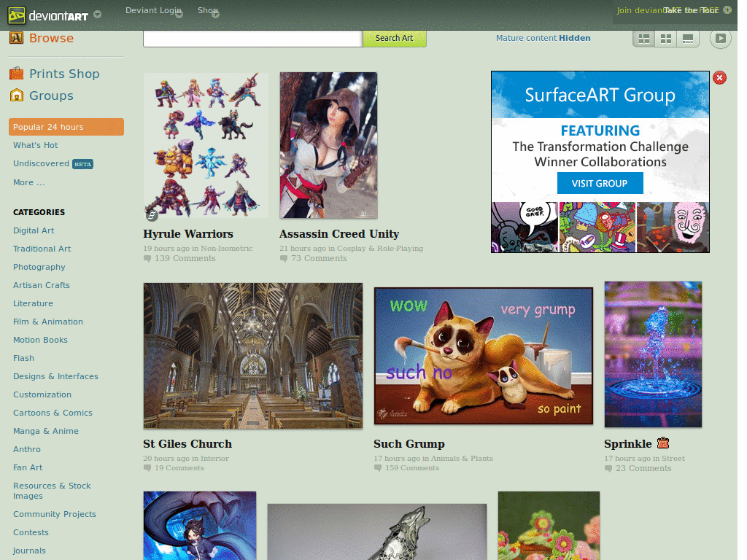Click the 73 Comments speech bubble icon
The height and width of the screenshot is (560, 747).
tap(284, 259)
